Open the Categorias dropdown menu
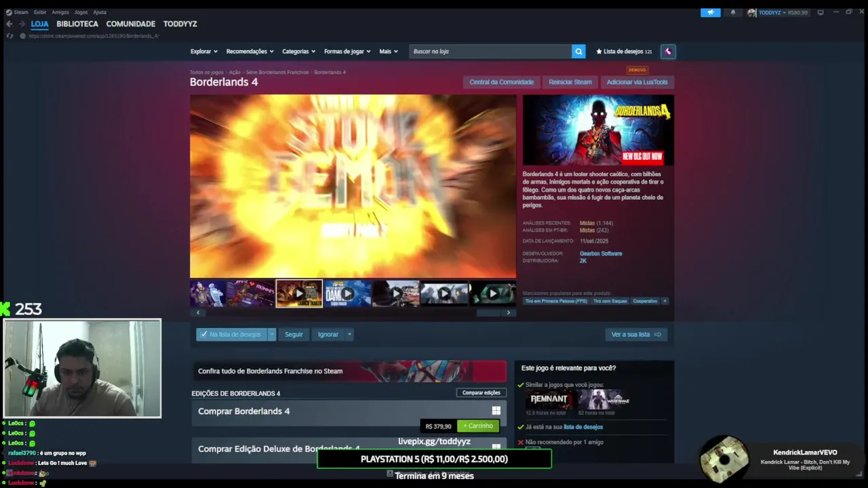868x488 pixels. tap(299, 52)
